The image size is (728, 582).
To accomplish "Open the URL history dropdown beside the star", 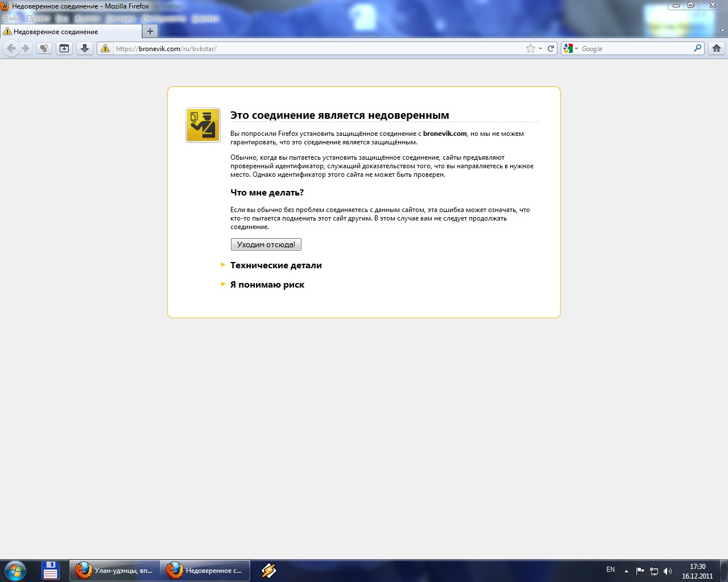I will coord(540,49).
